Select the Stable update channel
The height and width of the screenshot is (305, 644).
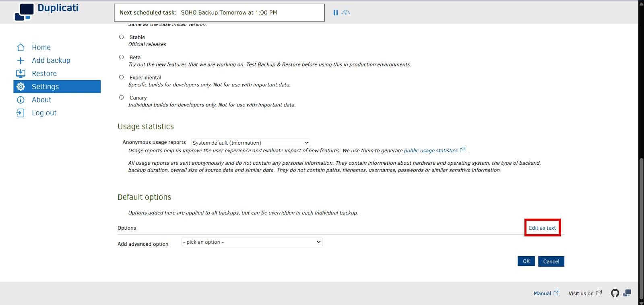pyautogui.click(x=121, y=37)
